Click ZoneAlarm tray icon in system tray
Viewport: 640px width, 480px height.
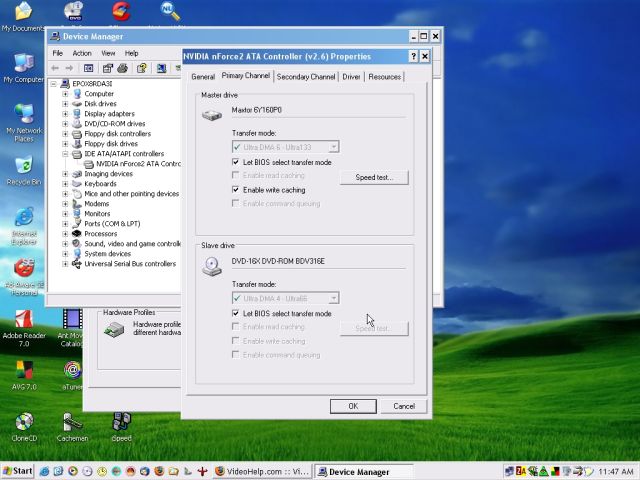(521, 471)
